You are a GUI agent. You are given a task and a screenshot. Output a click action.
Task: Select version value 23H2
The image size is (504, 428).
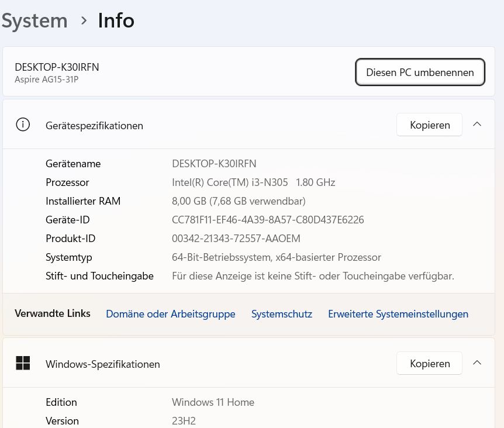point(184,420)
